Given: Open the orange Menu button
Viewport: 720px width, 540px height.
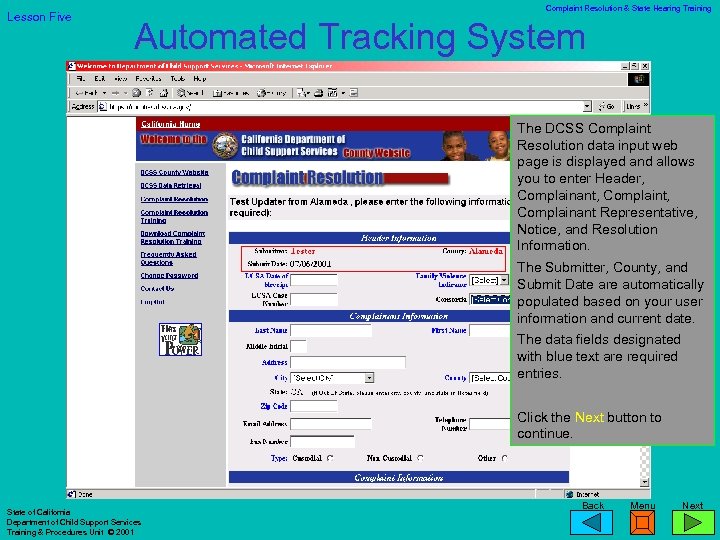Looking at the screenshot, I should (642, 523).
